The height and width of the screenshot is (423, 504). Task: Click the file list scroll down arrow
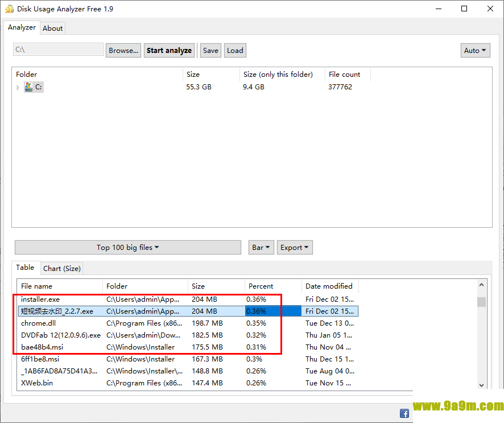coord(481,385)
